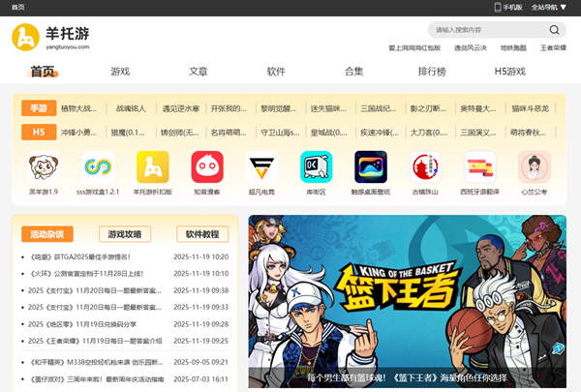
Task: Select the 软件教程 tab
Action: 202,234
